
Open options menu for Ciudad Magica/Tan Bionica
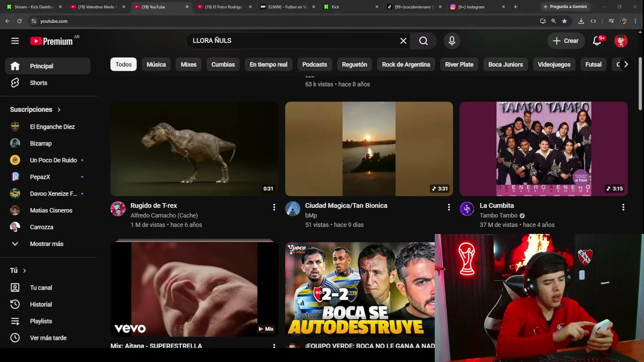point(449,207)
